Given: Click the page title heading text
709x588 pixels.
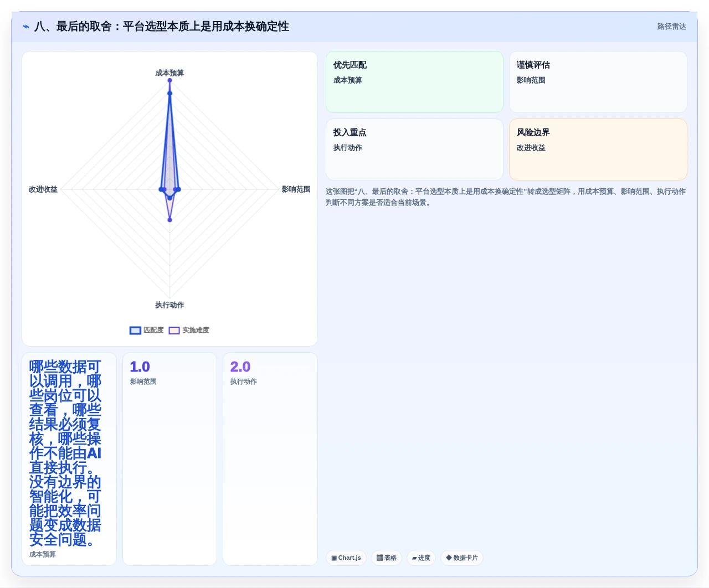Looking at the screenshot, I should pyautogui.click(x=161, y=27).
